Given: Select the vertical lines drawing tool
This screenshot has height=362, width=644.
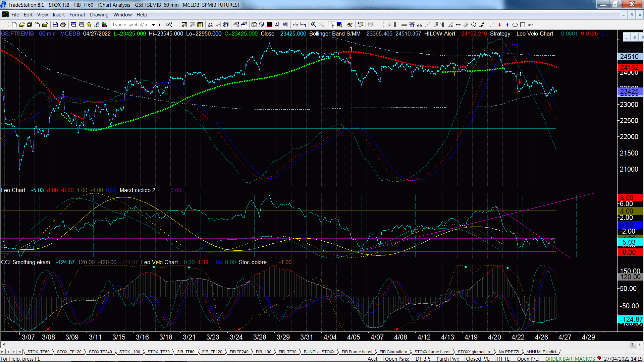Looking at the screenshot, I should 396,25.
